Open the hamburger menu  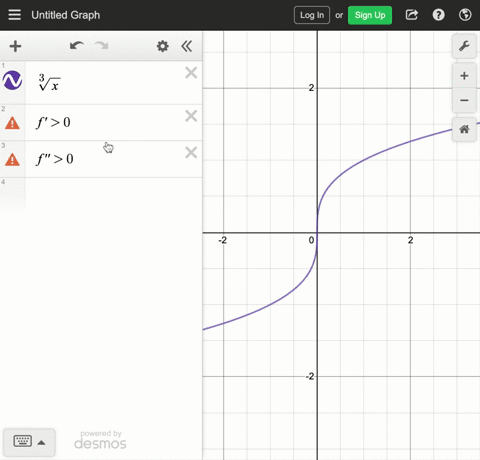[x=14, y=15]
